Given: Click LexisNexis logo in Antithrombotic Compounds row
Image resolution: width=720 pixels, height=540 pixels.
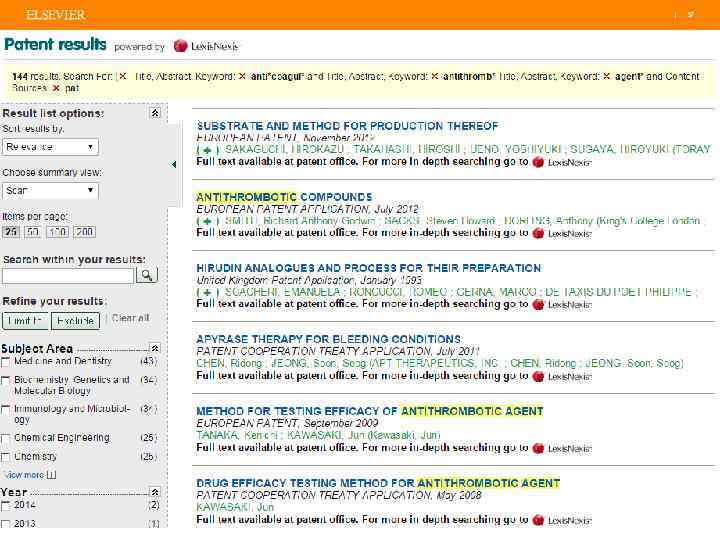Looking at the screenshot, I should pos(562,233).
